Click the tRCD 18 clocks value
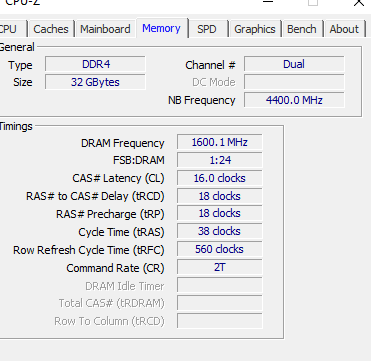 click(219, 196)
